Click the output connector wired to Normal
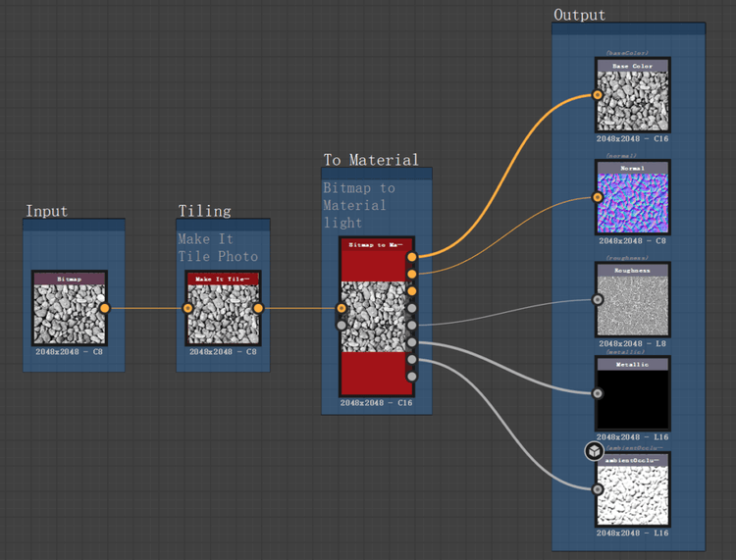 [x=411, y=274]
